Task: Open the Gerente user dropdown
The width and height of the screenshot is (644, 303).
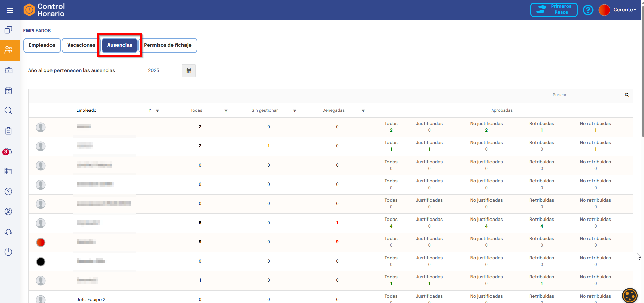Action: click(624, 10)
